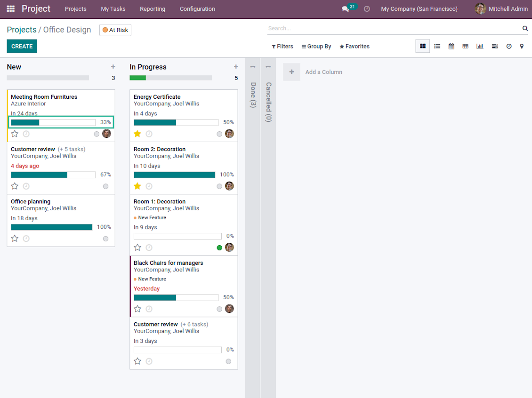Click the In Progress column green progress bar

point(138,78)
